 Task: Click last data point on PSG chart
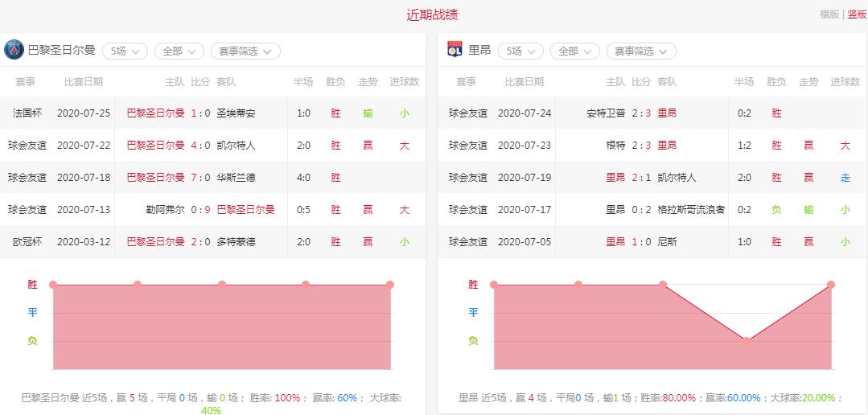[389, 285]
